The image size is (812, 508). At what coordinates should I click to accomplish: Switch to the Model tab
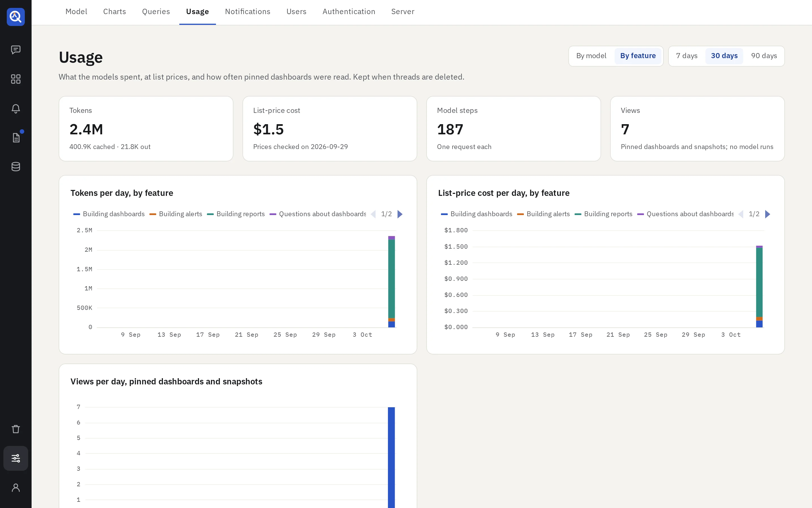click(76, 12)
